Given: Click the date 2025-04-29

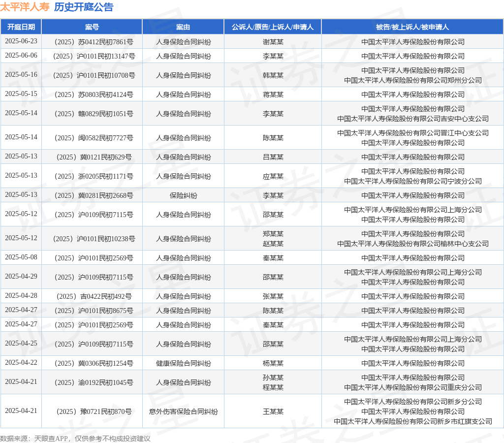Looking at the screenshot, I should pyautogui.click(x=21, y=277).
